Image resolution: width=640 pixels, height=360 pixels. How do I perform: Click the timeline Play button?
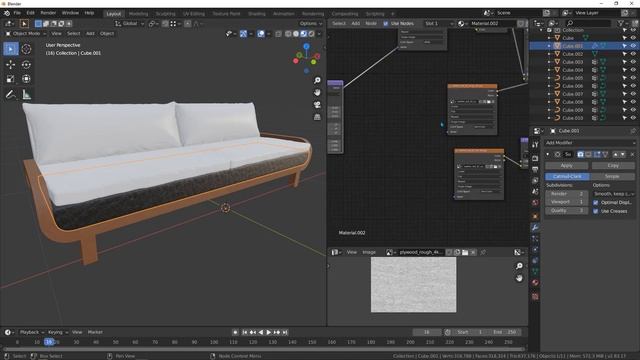click(269, 333)
